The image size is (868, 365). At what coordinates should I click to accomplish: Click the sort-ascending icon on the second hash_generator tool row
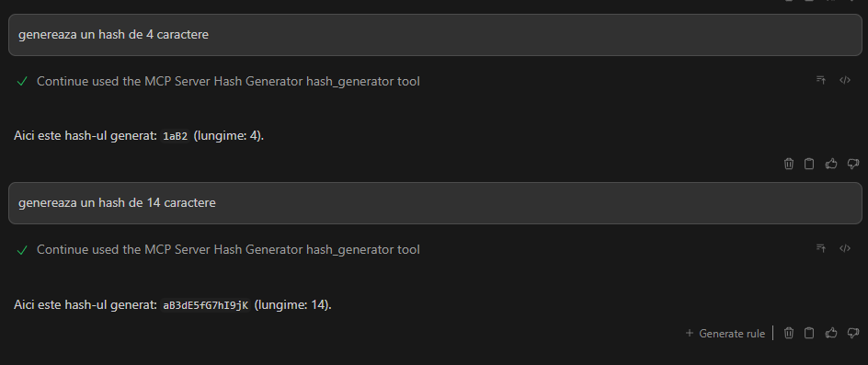(821, 248)
